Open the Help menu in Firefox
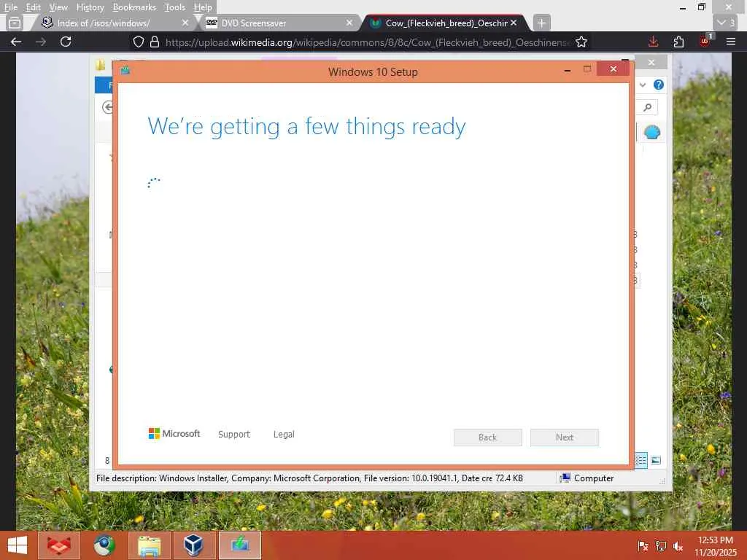 click(x=203, y=7)
